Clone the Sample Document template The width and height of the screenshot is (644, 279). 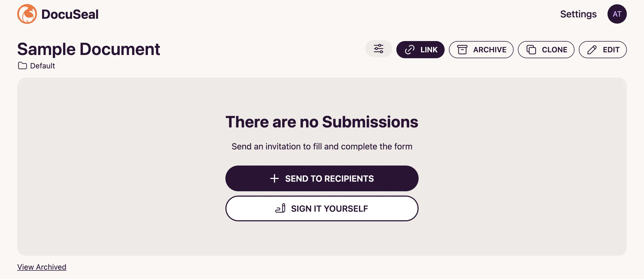pyautogui.click(x=546, y=49)
